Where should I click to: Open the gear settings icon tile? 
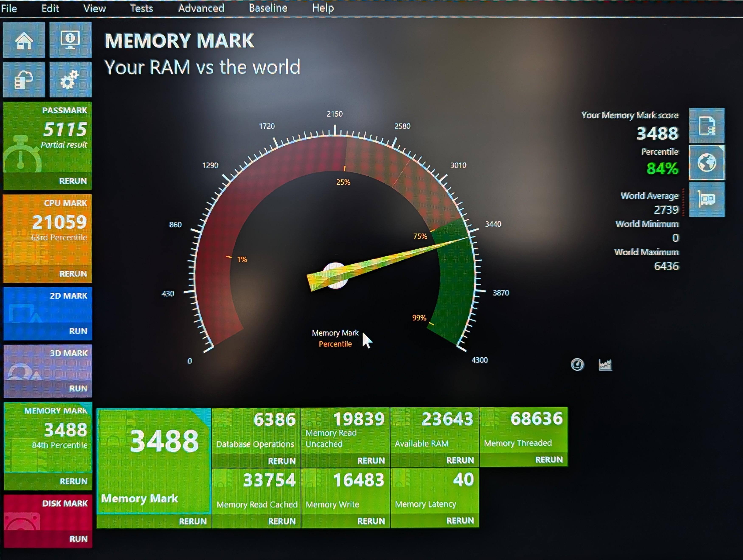70,80
